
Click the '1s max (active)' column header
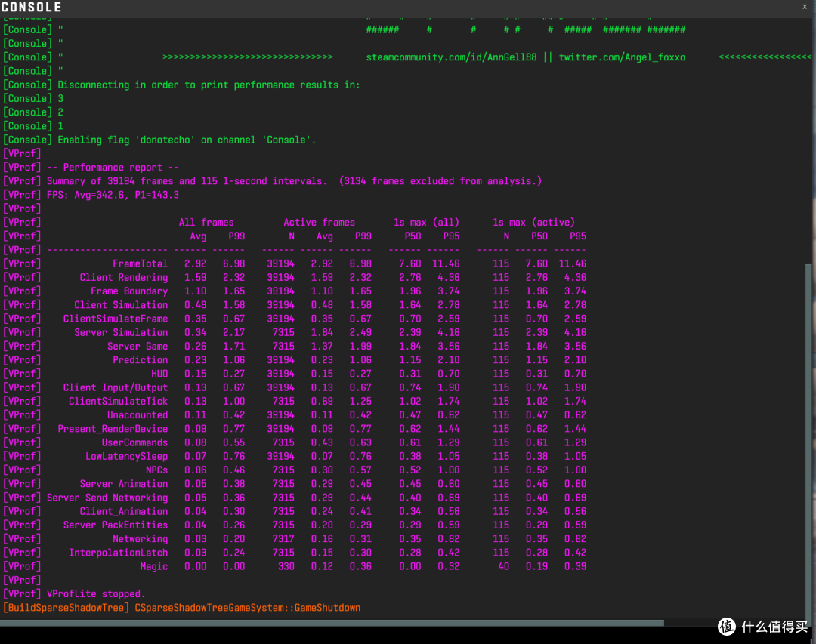pos(533,223)
